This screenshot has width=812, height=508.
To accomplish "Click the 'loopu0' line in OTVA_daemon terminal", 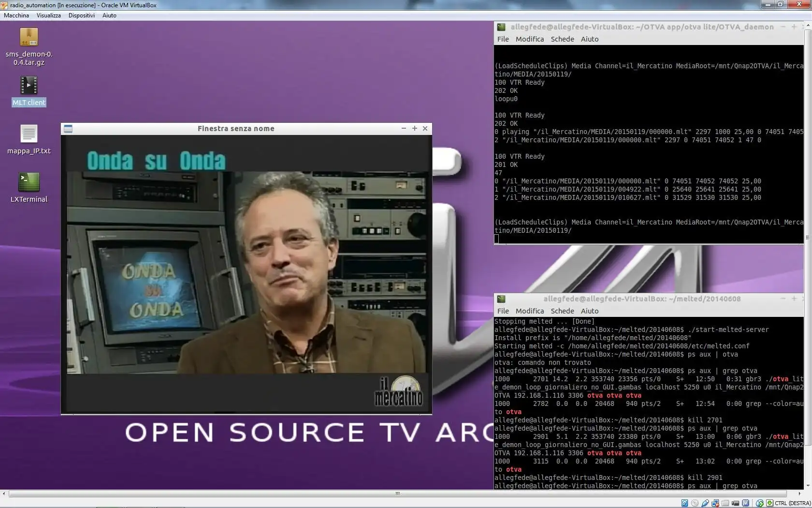I will 506,99.
